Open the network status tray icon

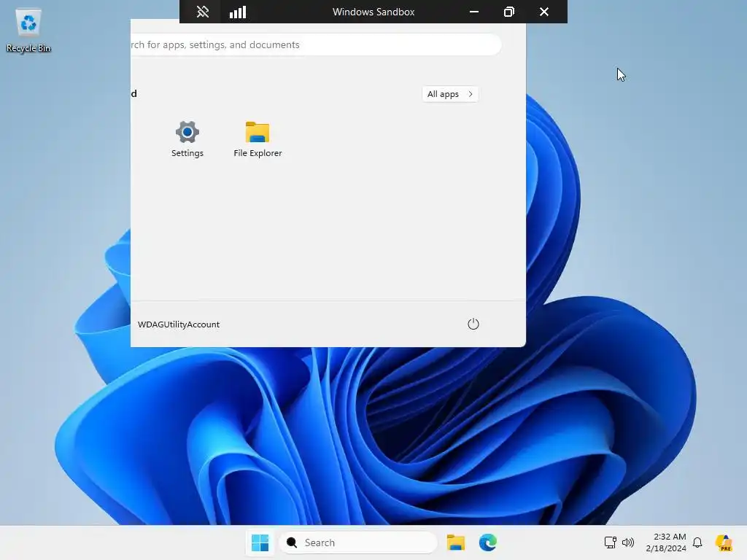point(610,542)
